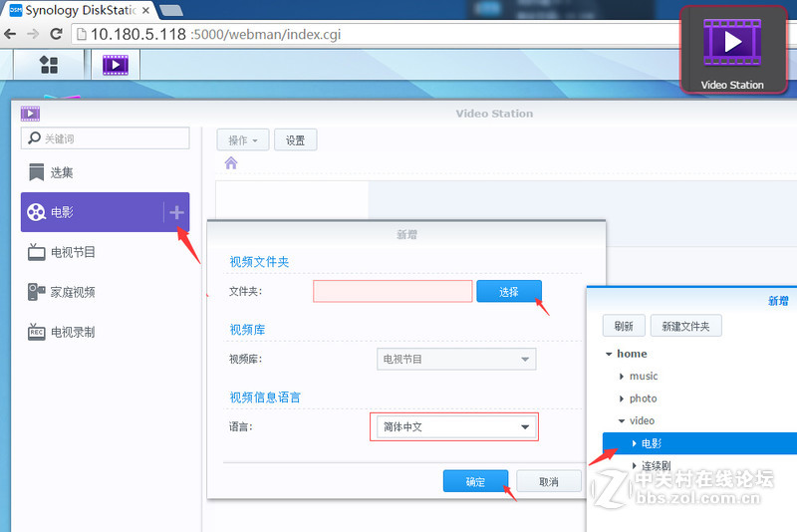Click the Video Station window title icon

(30, 114)
